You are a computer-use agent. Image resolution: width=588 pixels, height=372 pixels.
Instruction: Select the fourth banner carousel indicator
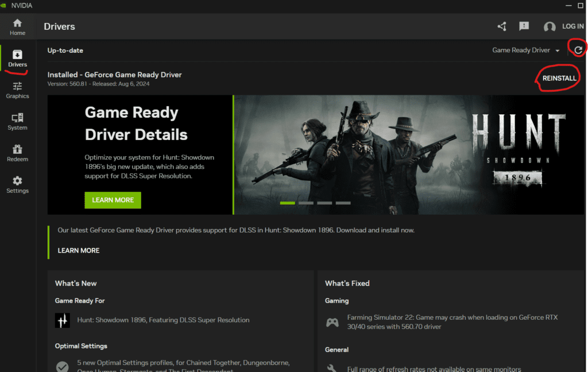(x=343, y=203)
